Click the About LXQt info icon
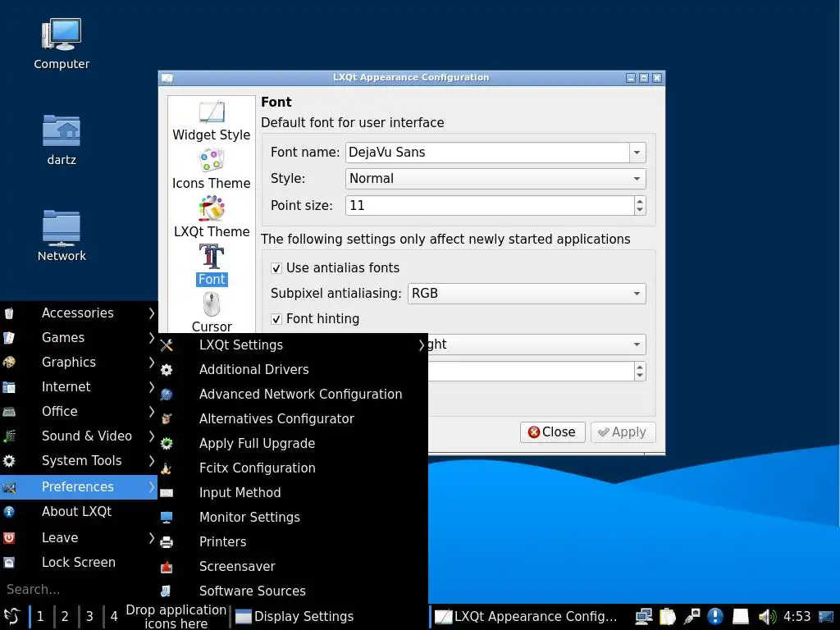840x630 pixels. (9, 512)
